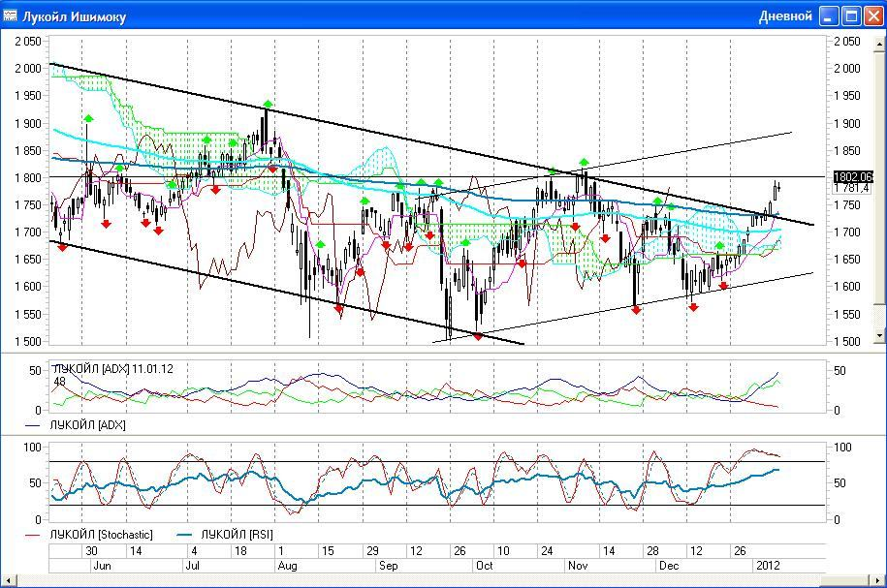Click the Oct month label on the time axis

tap(485, 566)
